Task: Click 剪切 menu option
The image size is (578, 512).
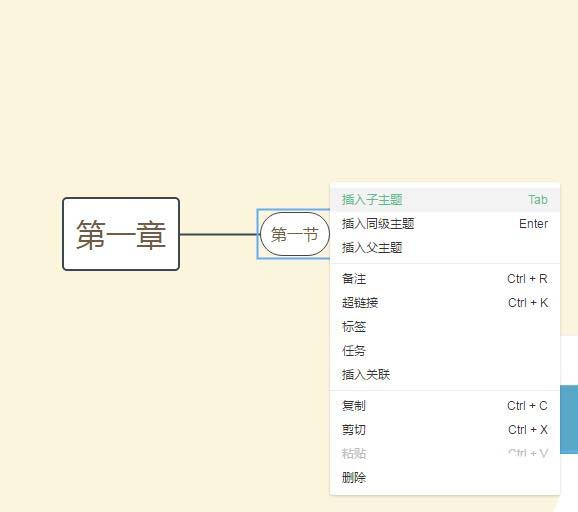Action: pos(445,430)
